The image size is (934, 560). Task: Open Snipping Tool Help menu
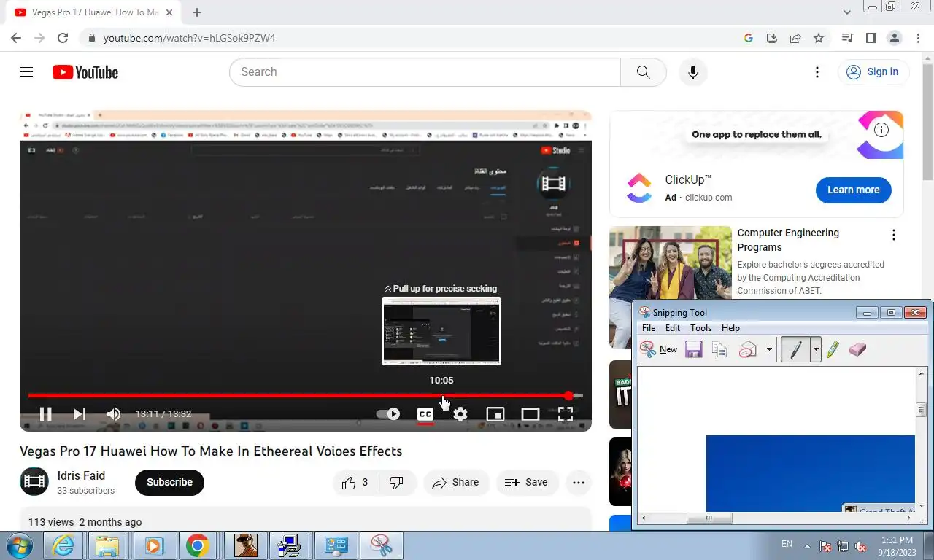(730, 328)
